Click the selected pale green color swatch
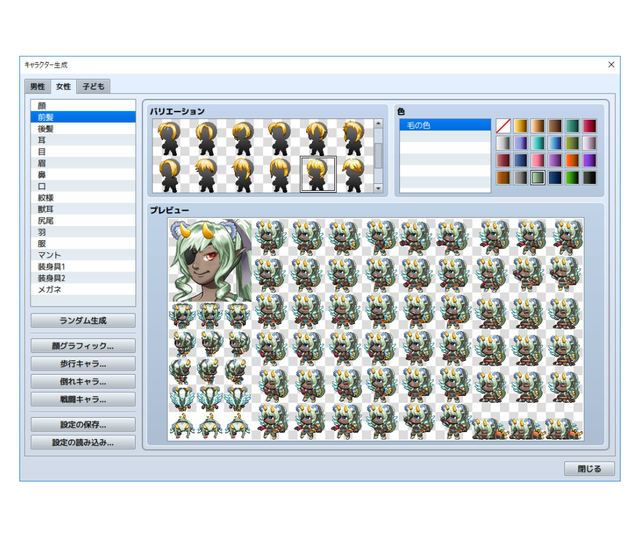Viewport: 640px width, 538px height. point(538,178)
